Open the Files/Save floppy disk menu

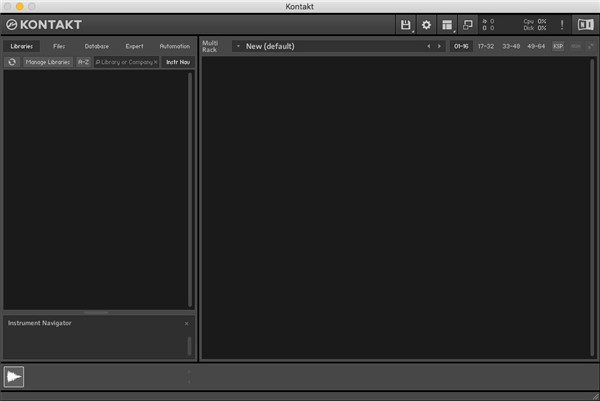(406, 25)
